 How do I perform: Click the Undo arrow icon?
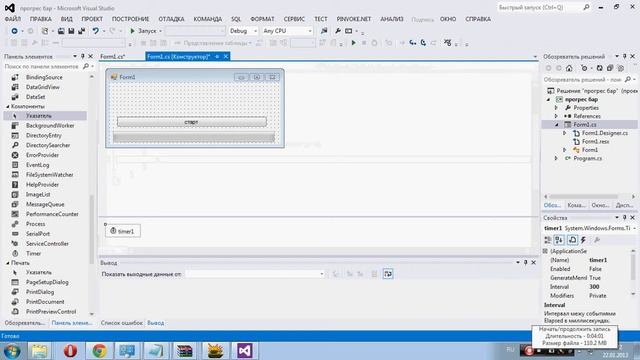pyautogui.click(x=96, y=31)
